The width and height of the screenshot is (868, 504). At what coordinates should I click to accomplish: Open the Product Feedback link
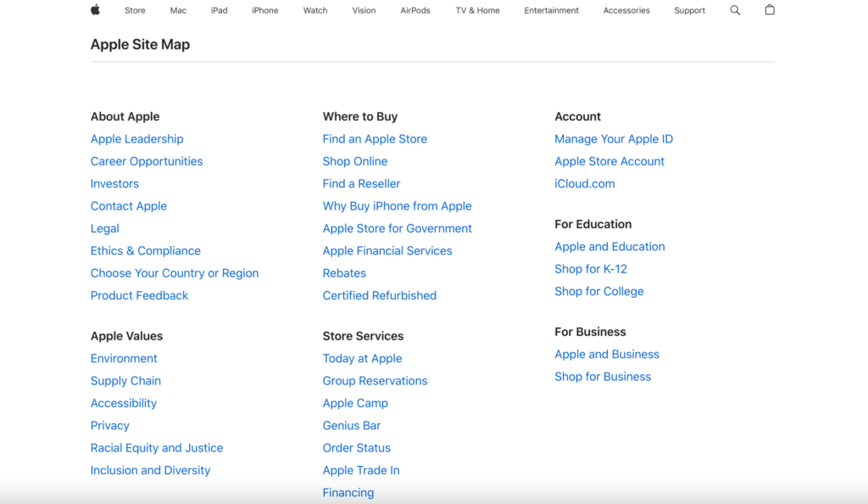click(x=140, y=296)
